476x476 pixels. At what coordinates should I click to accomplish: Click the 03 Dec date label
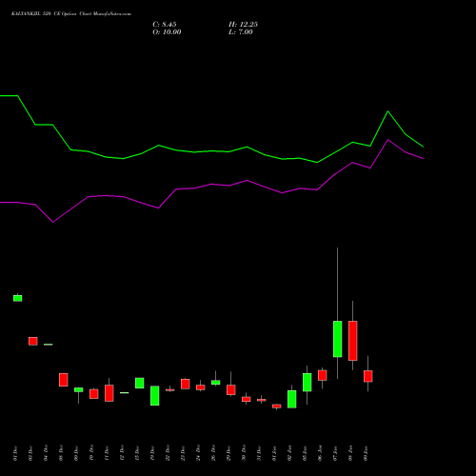click(x=30, y=453)
